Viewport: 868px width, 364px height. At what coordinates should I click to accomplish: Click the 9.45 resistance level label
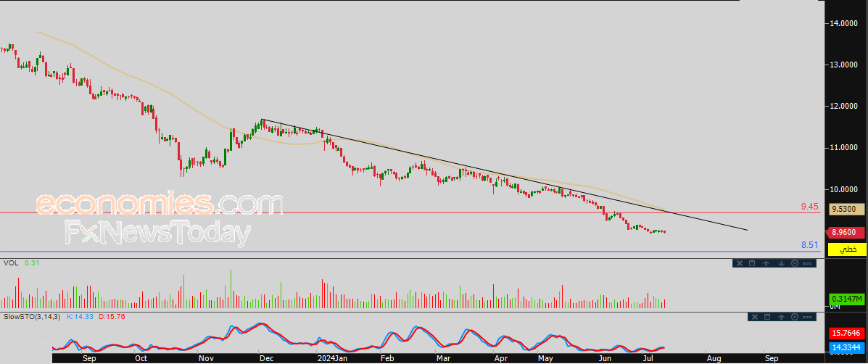coord(809,207)
